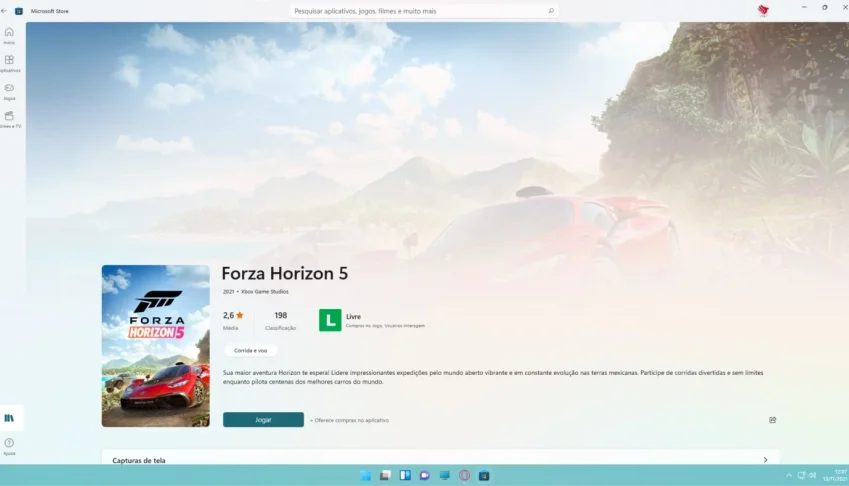
Task: Open Task View on the taskbar
Action: coord(385,476)
